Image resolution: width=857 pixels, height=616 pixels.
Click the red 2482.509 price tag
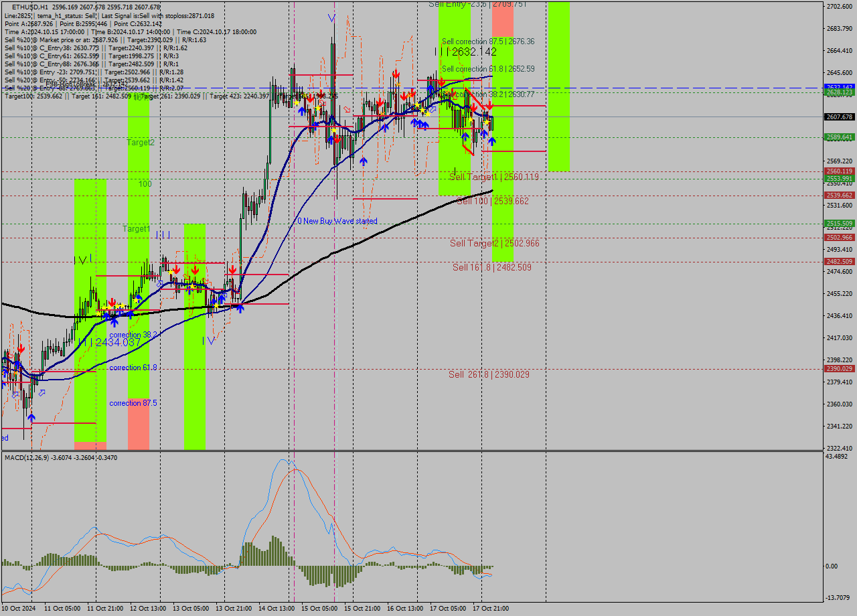839,262
